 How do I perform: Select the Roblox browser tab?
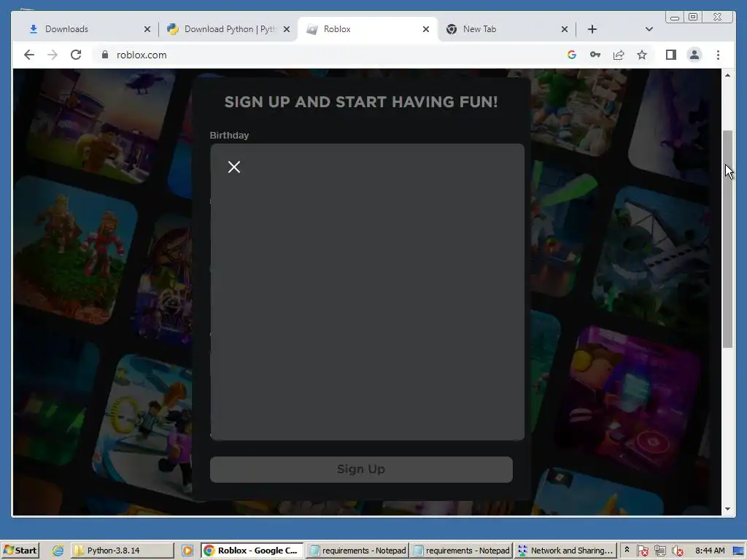[x=368, y=29]
